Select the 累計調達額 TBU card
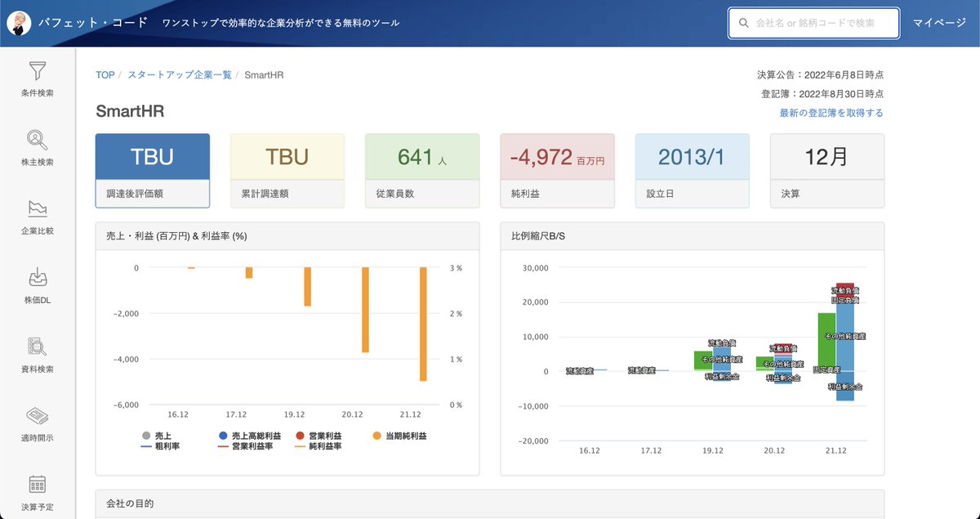This screenshot has height=519, width=980. [x=287, y=171]
